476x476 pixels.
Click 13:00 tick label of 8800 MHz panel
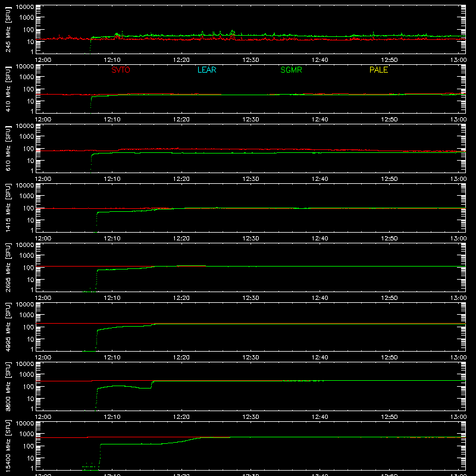point(458,417)
